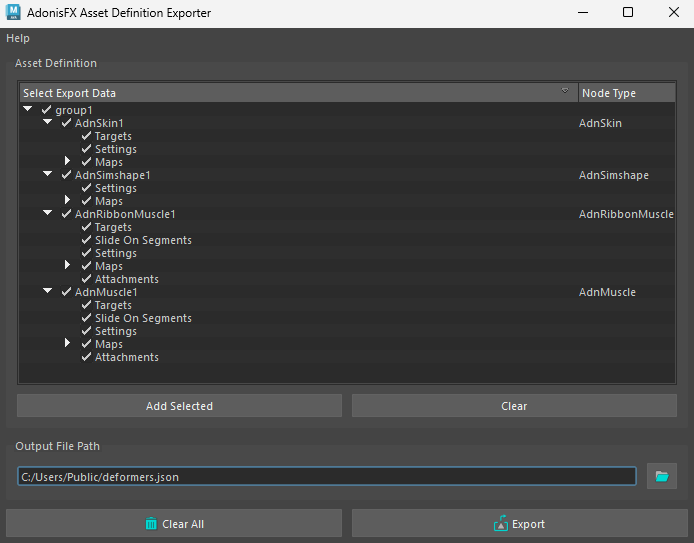Image resolution: width=694 pixels, height=543 pixels.
Task: Collapse the AdnSimshape1 node arrow
Action: 47,174
